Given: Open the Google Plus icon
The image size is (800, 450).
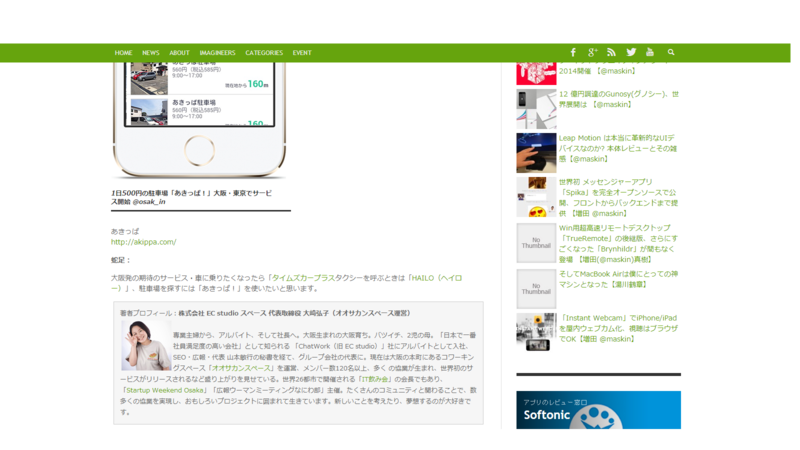Looking at the screenshot, I should (592, 53).
